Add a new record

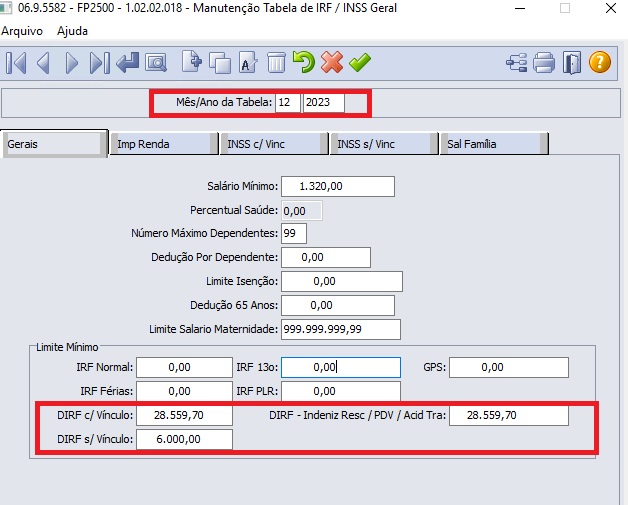(x=192, y=63)
